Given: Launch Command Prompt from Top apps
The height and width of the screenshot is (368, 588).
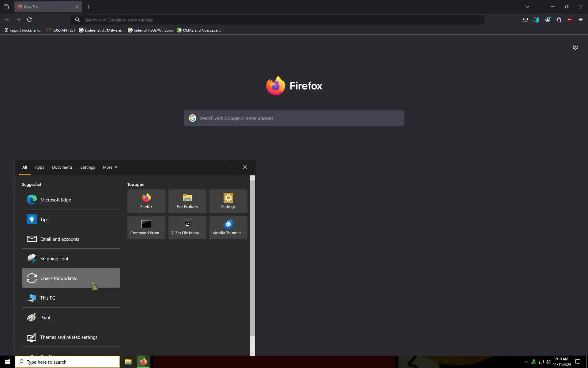Looking at the screenshot, I should coord(146,228).
